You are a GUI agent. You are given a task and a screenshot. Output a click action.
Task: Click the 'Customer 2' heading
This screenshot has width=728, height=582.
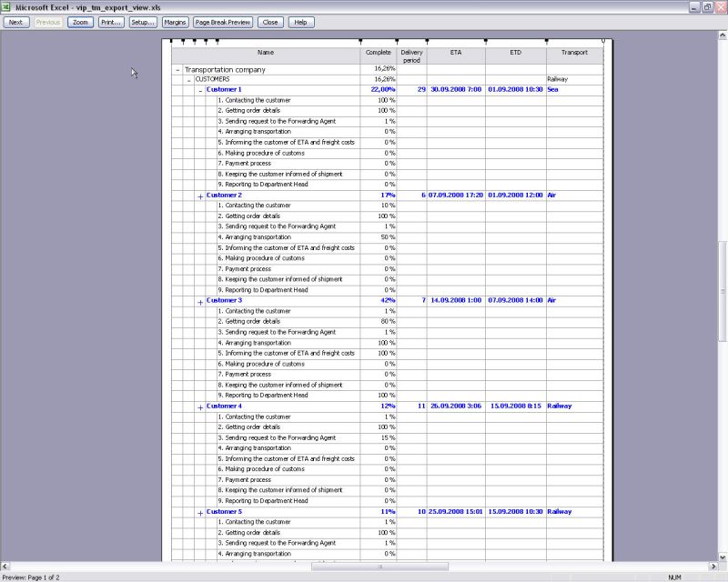224,195
